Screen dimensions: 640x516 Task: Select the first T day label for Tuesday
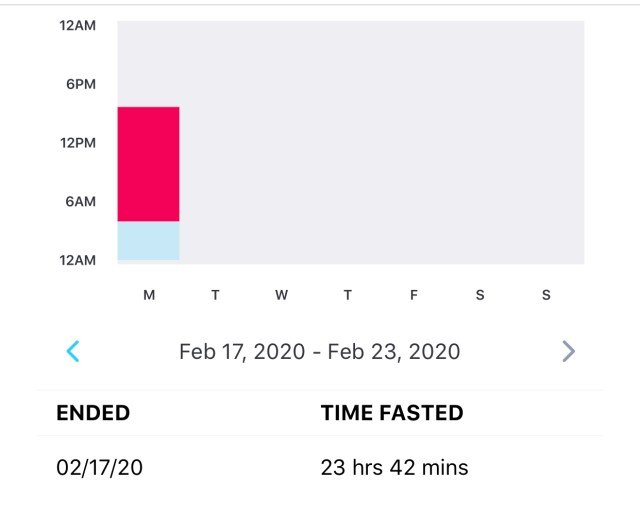[215, 295]
